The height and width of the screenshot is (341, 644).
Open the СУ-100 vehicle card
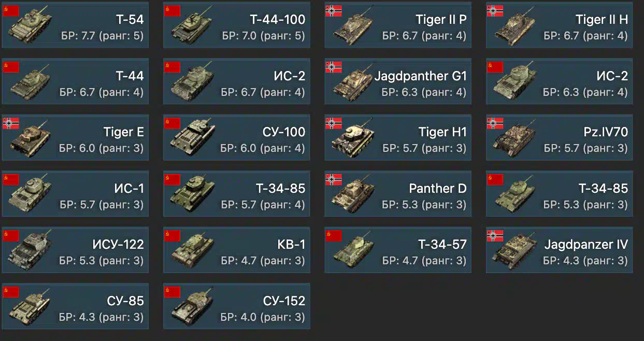pos(237,137)
